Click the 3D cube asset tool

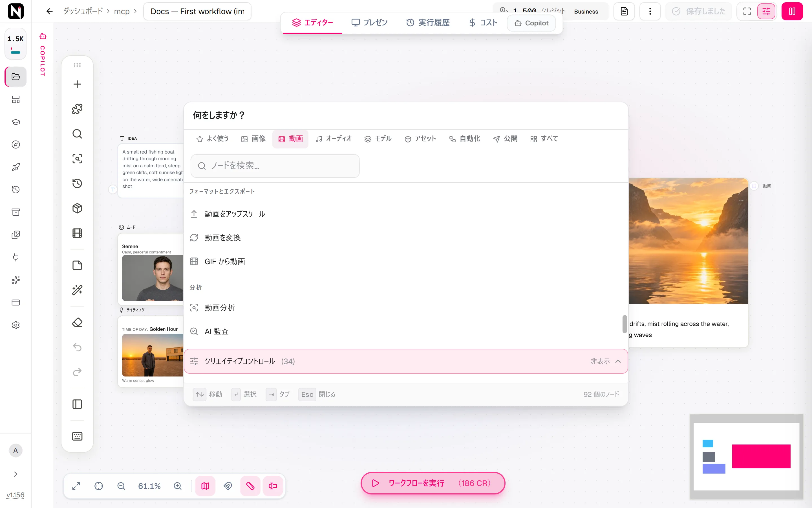pyautogui.click(x=77, y=208)
